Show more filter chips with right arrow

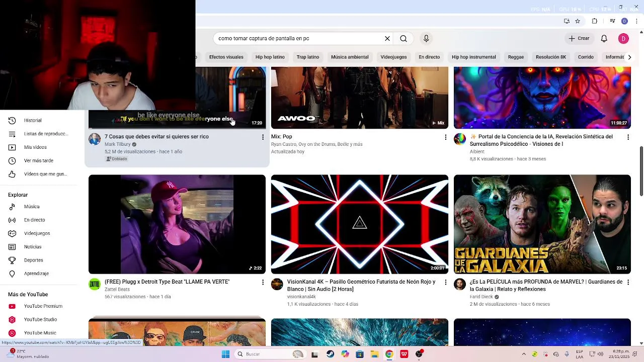coord(629,57)
